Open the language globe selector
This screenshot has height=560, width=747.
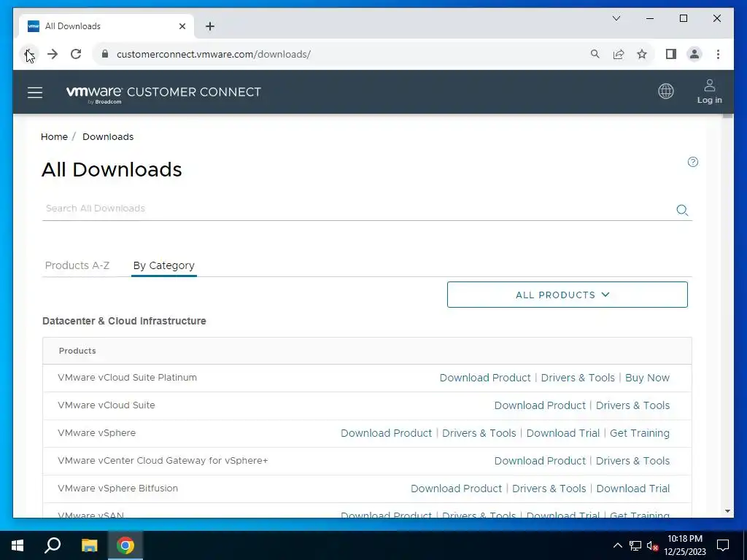point(665,91)
